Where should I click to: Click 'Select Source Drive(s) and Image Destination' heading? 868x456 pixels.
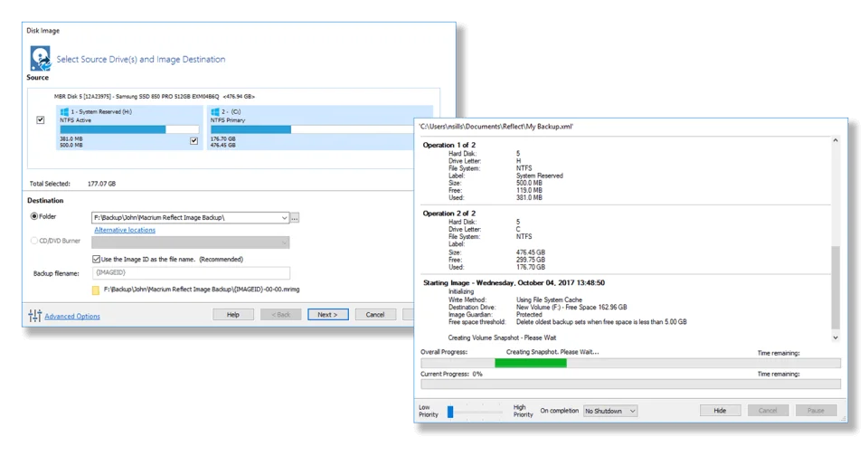click(141, 60)
